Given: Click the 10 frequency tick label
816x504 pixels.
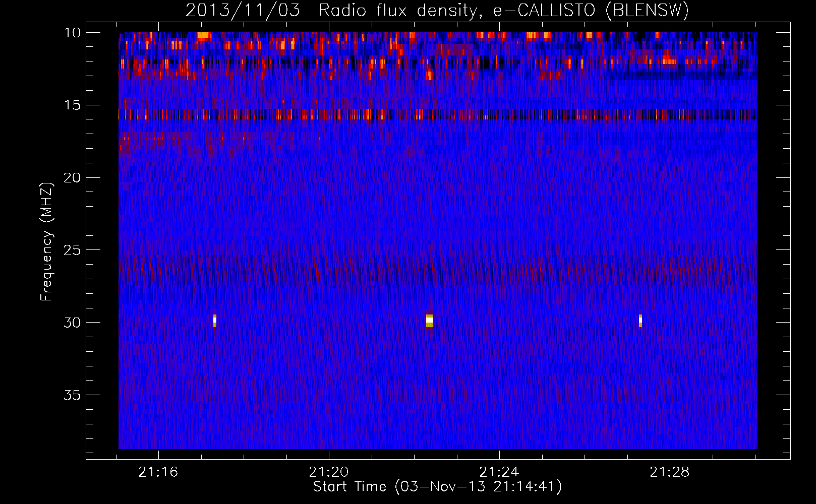Looking at the screenshot, I should (x=72, y=33).
